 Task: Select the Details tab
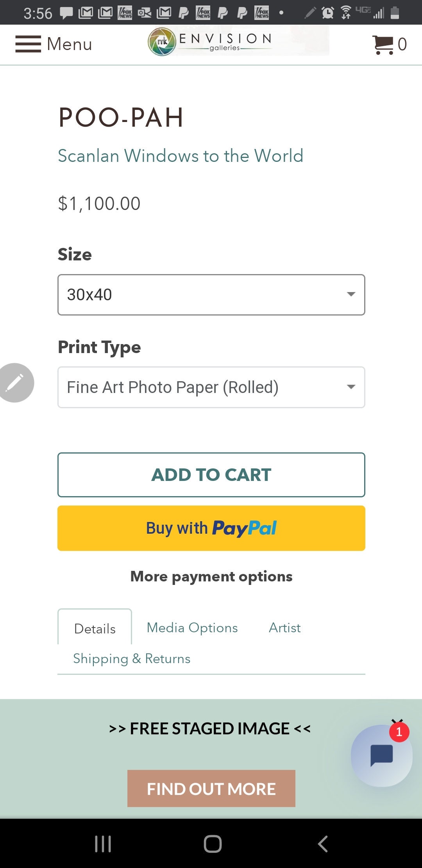click(x=95, y=628)
